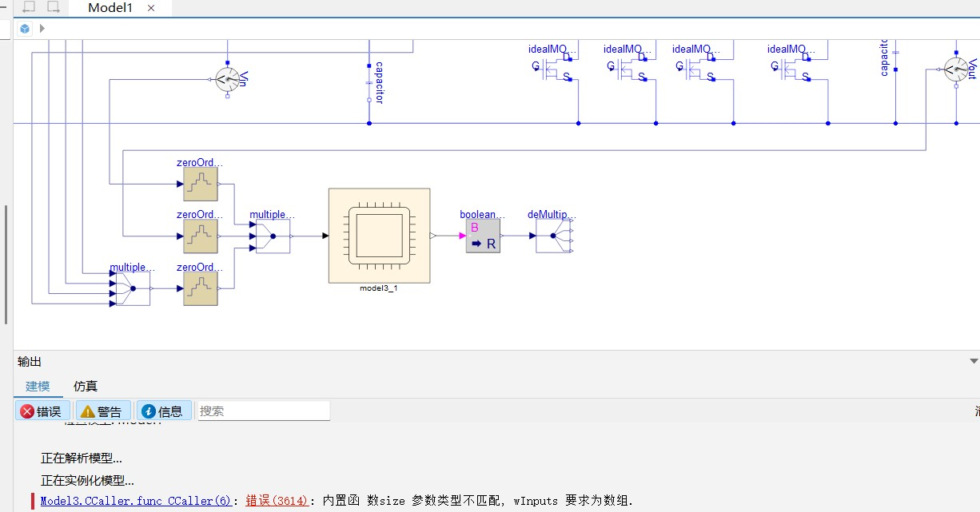This screenshot has width=980, height=512.
Task: Select the middle zeroOrderHold block
Action: [x=201, y=236]
